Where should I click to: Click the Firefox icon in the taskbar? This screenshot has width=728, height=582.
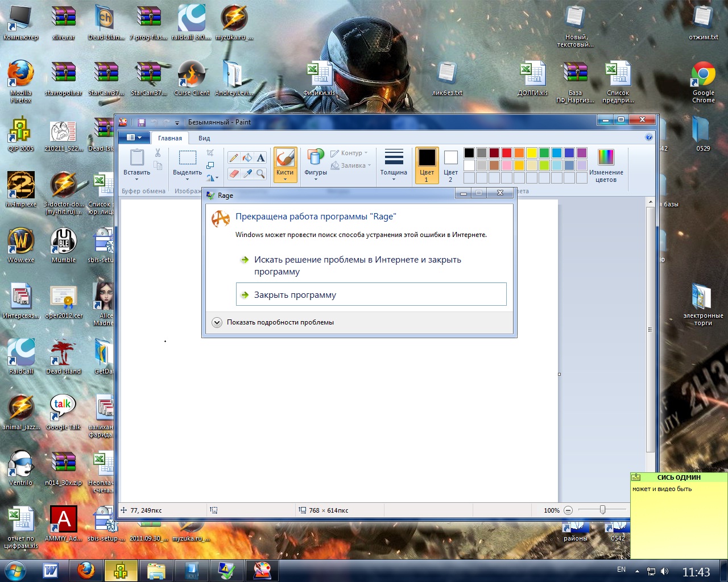(x=86, y=570)
